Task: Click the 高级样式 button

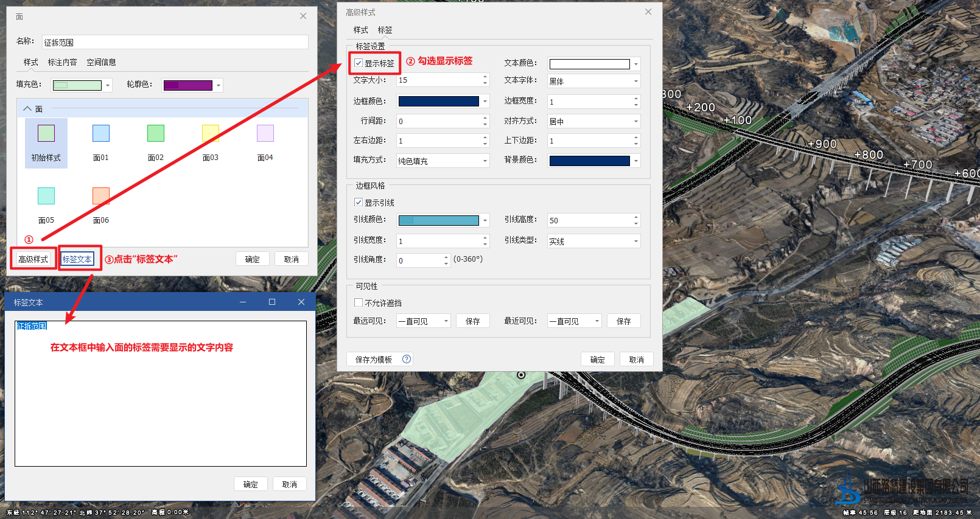Action: click(x=33, y=259)
